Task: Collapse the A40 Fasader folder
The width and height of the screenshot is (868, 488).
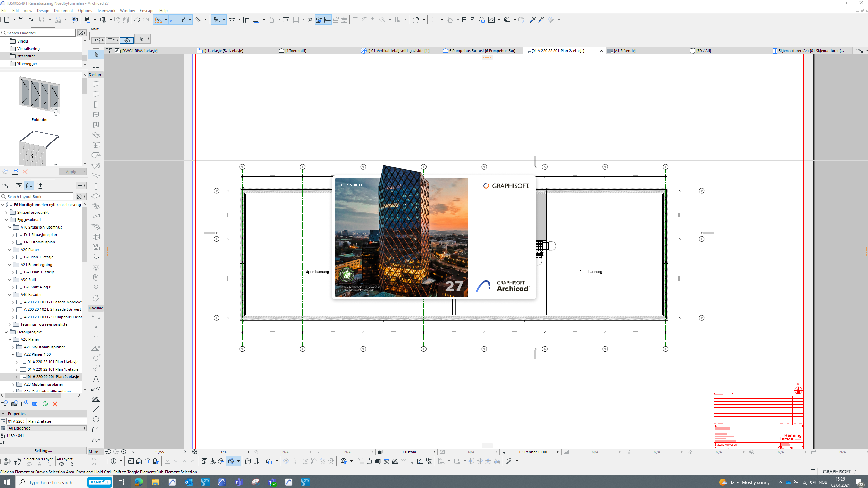Action: click(x=10, y=295)
